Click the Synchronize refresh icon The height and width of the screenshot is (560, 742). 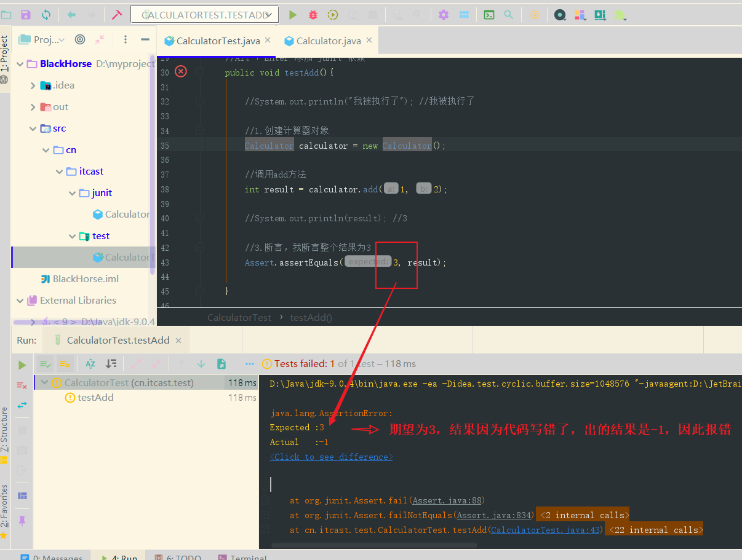[x=46, y=15]
